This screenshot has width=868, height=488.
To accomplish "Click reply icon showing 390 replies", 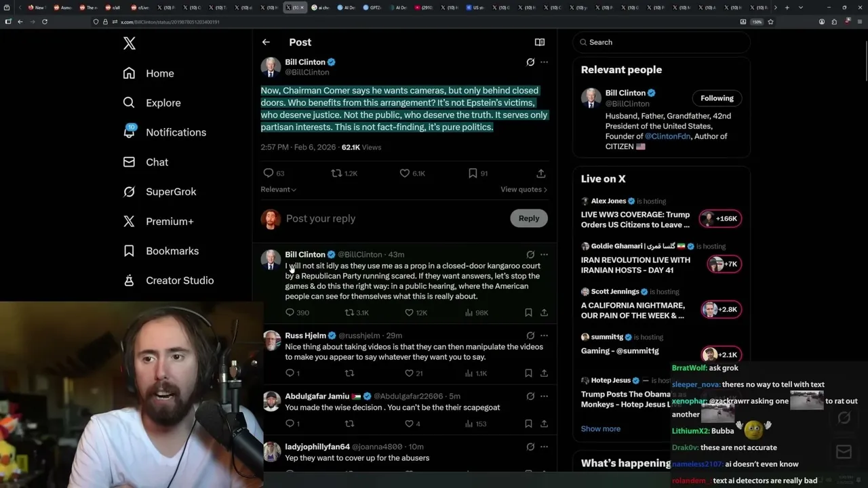I will pyautogui.click(x=290, y=312).
